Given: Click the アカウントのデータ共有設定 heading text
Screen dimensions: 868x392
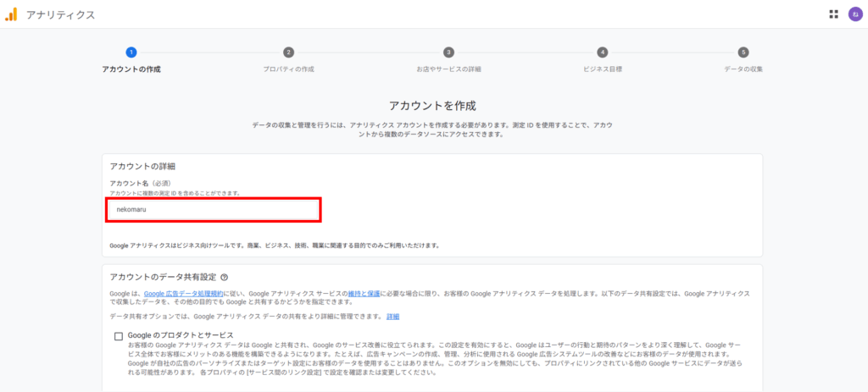Looking at the screenshot, I should (x=163, y=278).
